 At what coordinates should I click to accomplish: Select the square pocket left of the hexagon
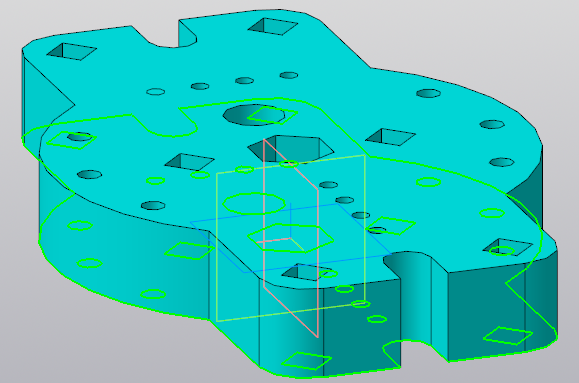189,162
